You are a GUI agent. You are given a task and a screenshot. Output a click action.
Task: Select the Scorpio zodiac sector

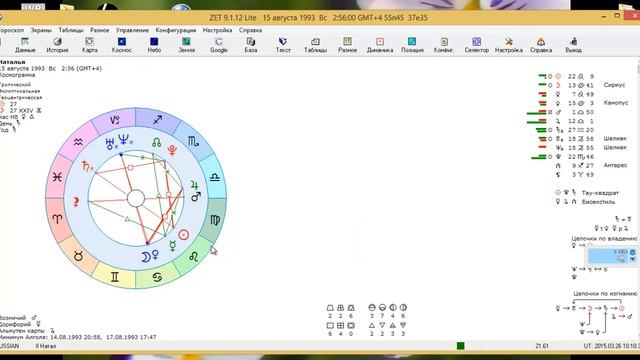(193, 141)
